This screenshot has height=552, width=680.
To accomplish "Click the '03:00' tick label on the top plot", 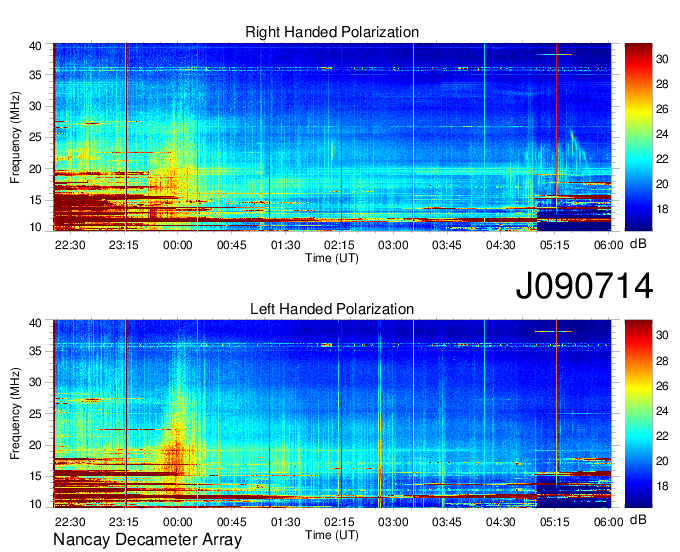I will click(x=393, y=245).
